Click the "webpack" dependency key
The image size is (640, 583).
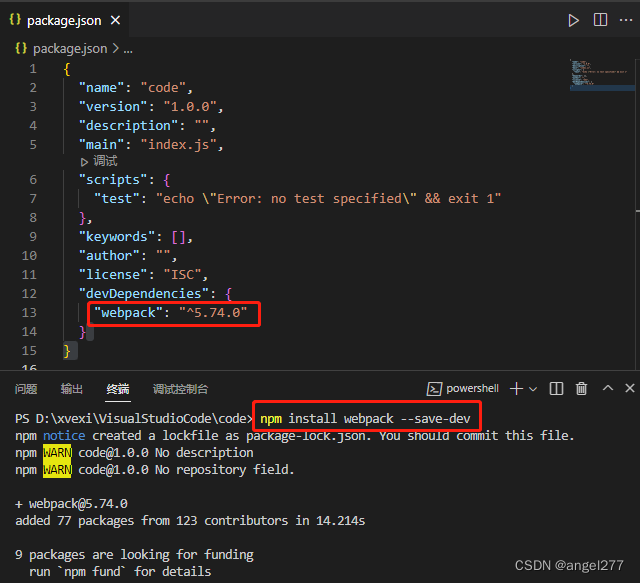point(128,313)
